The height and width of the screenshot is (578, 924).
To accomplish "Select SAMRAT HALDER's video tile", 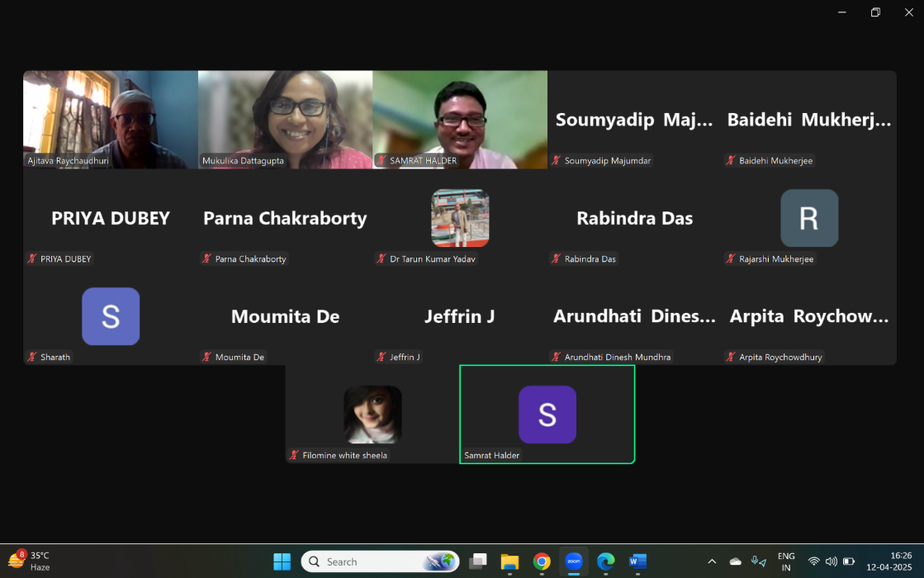I will (460, 120).
